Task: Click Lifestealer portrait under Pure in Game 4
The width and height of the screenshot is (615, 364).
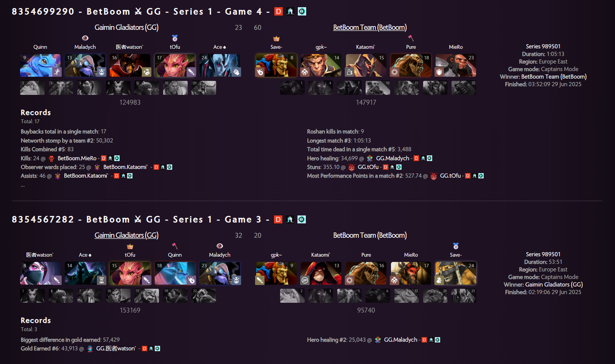Action: coord(411,65)
